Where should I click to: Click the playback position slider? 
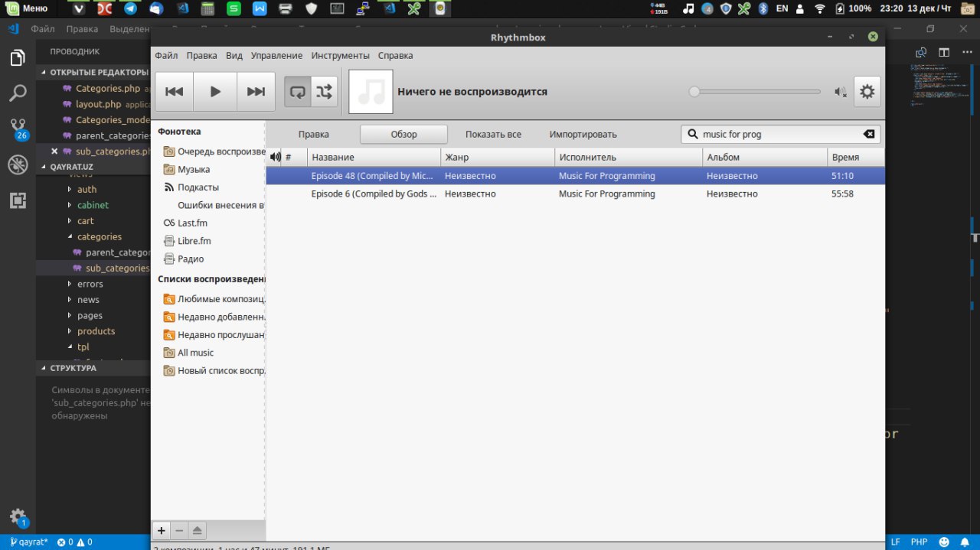[755, 92]
